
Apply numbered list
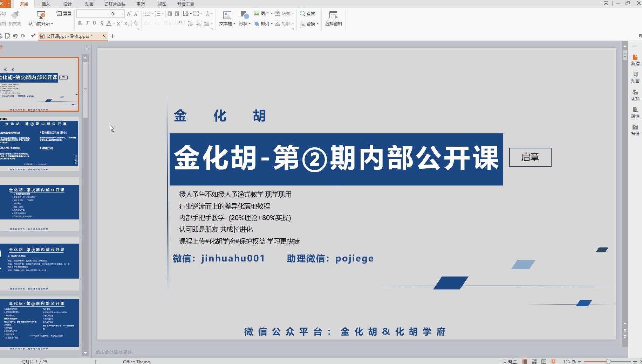click(158, 14)
